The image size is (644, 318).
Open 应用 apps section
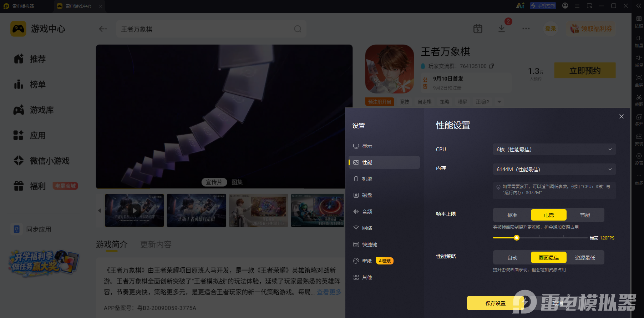click(x=30, y=136)
